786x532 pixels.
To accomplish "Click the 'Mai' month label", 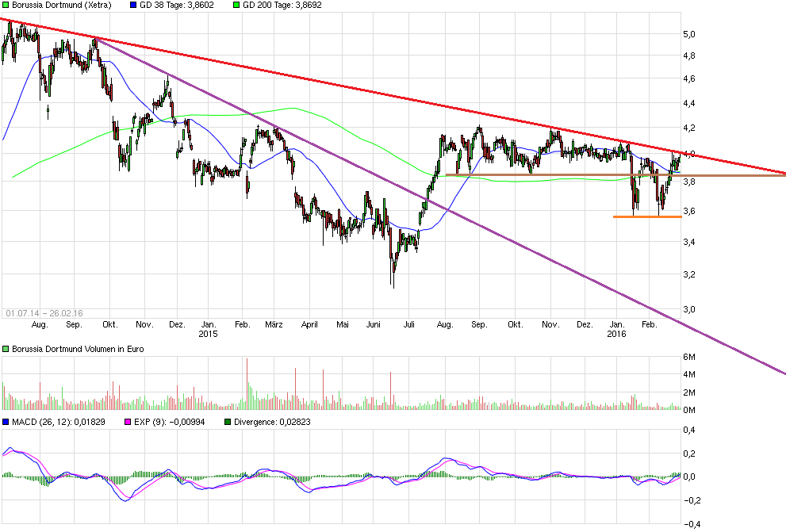I will [x=343, y=324].
